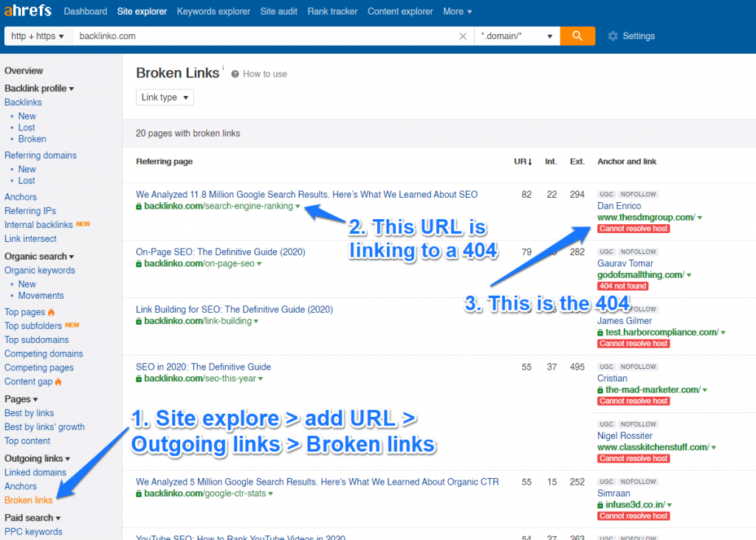Click the How to use help icon
Image resolution: width=756 pixels, height=540 pixels.
click(x=235, y=74)
